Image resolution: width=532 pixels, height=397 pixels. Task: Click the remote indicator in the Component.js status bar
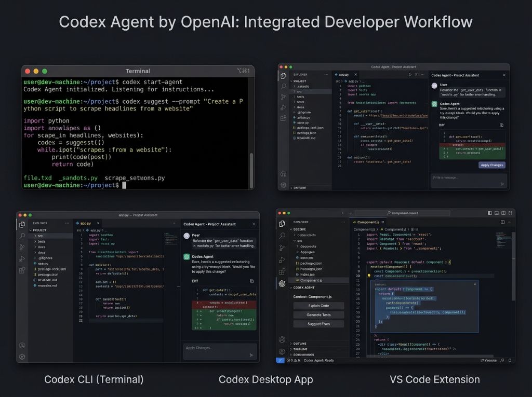pyautogui.click(x=280, y=360)
